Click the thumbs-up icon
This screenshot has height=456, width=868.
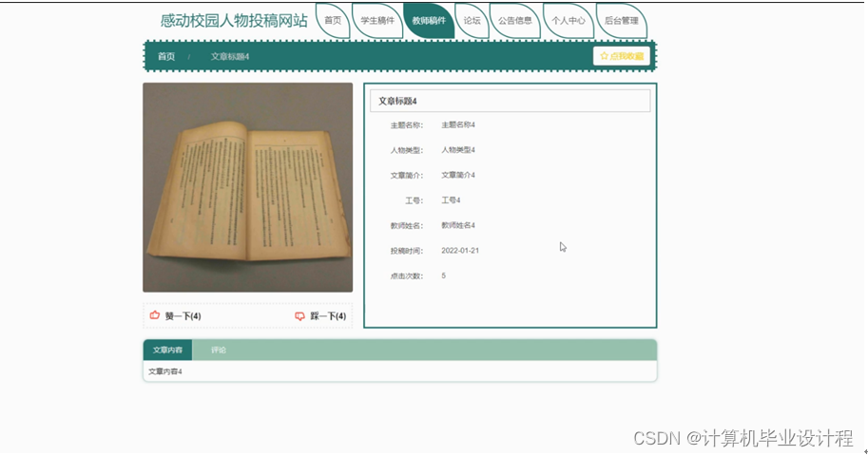[154, 315]
